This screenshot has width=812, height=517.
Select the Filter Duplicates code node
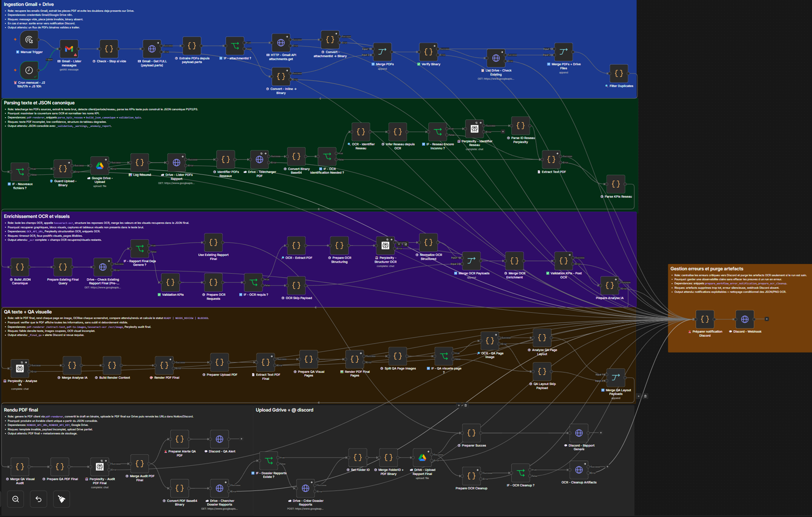[x=619, y=74]
